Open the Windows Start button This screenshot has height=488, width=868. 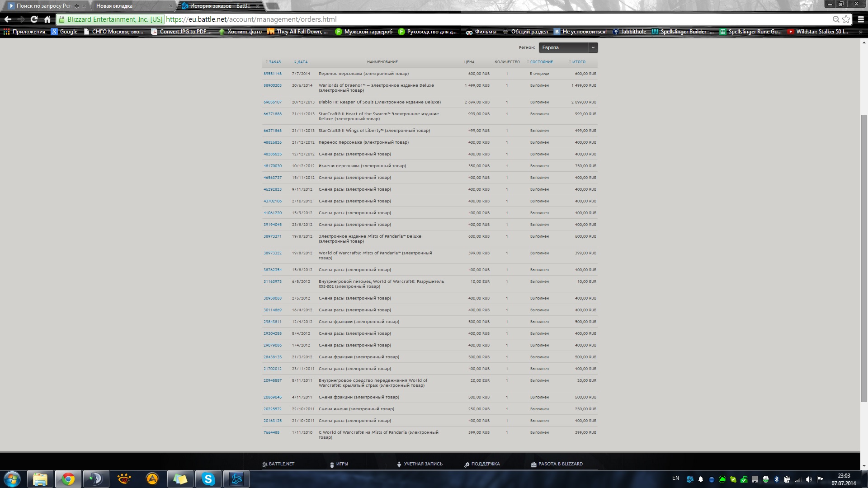click(x=12, y=479)
